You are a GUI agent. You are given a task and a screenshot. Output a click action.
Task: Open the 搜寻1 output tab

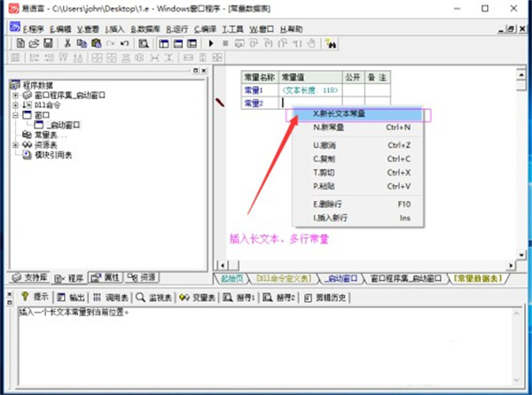click(239, 298)
